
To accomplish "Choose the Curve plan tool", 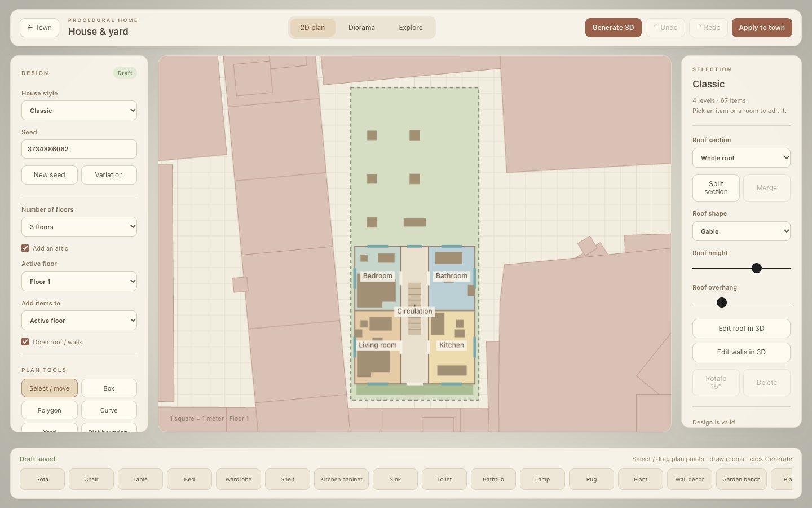I will [109, 410].
